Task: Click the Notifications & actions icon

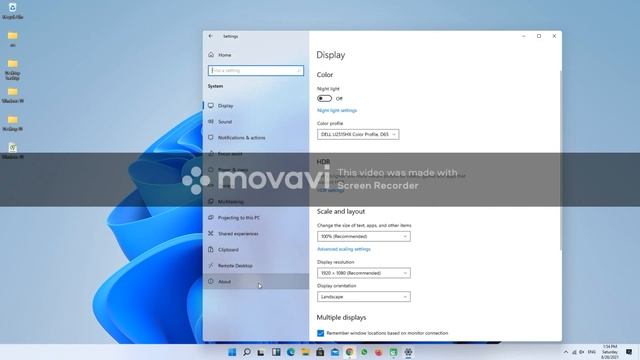Action: tap(211, 138)
